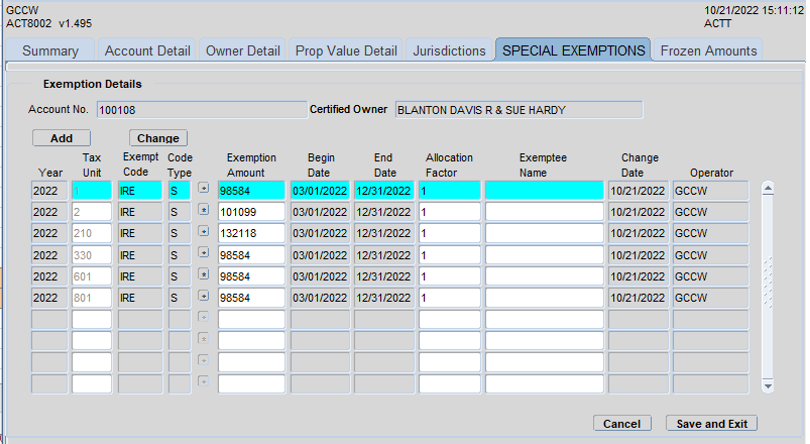Click the exemption amount field showing 101099
Image resolution: width=810 pixels, height=444 pixels.
pos(251,211)
